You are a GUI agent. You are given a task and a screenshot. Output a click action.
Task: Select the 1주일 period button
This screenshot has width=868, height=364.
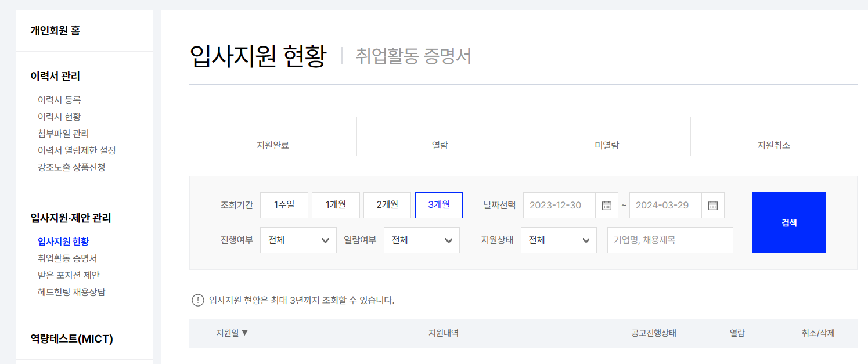coord(284,205)
